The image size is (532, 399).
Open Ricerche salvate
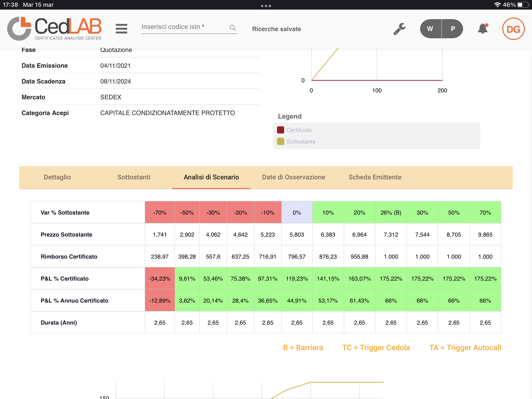[277, 29]
